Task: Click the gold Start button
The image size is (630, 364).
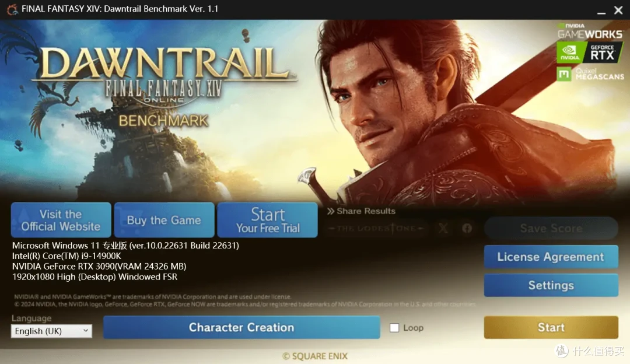Action: (551, 327)
